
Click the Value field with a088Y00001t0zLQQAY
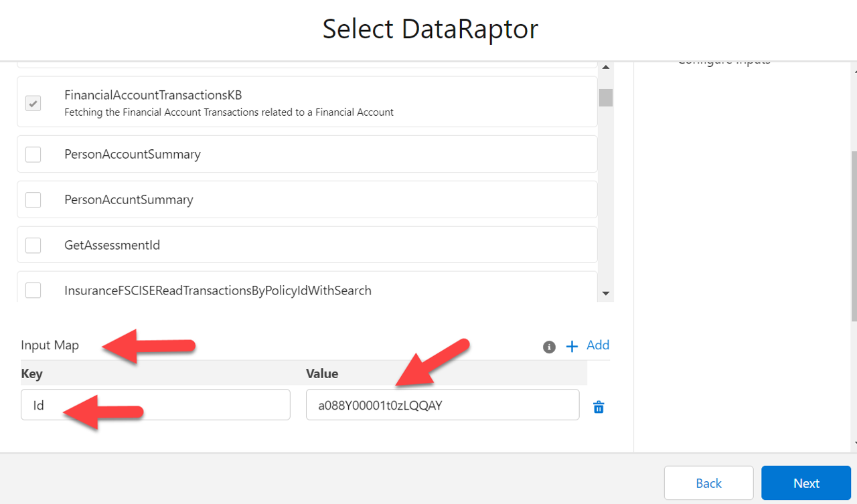(443, 405)
